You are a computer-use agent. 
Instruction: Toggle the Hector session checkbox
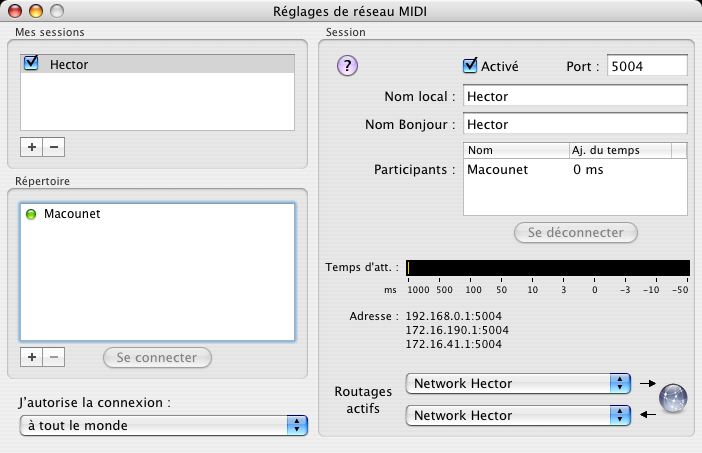coord(31,64)
